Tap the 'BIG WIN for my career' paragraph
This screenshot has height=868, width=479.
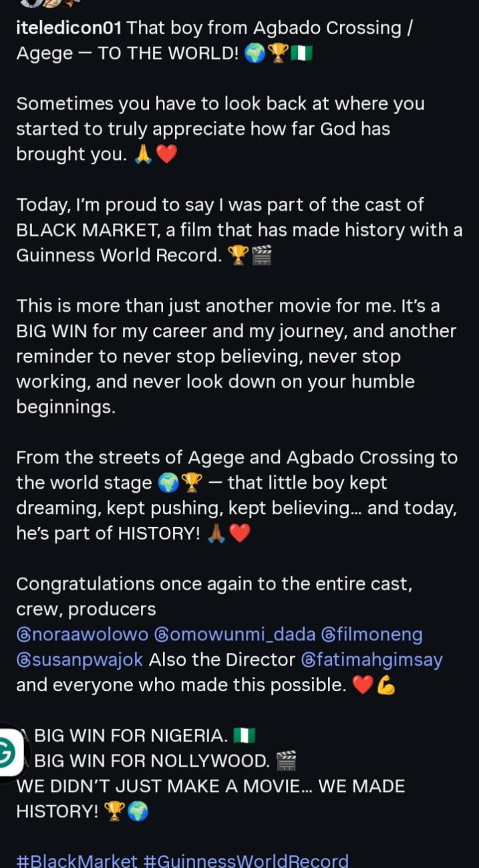click(237, 357)
